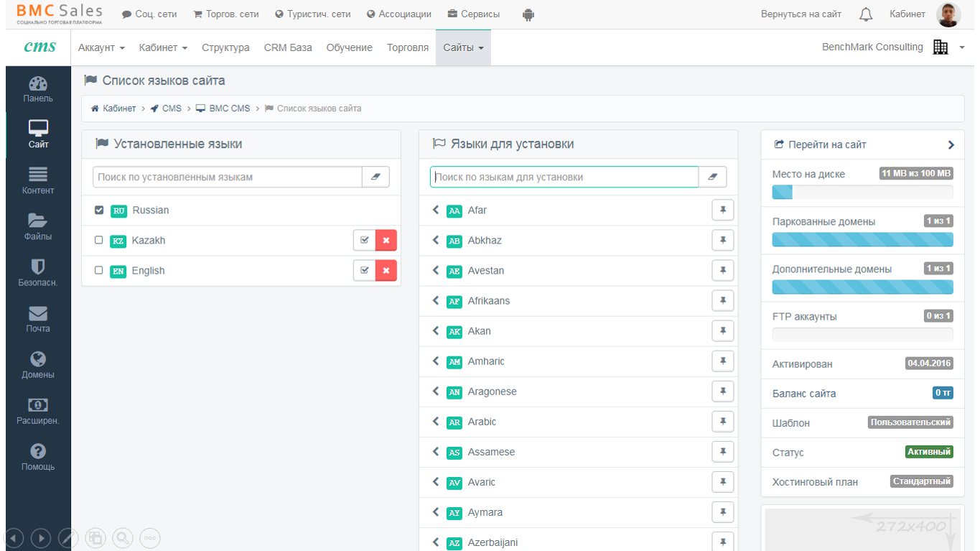Expand the Сайты dropdown menu

tap(463, 47)
